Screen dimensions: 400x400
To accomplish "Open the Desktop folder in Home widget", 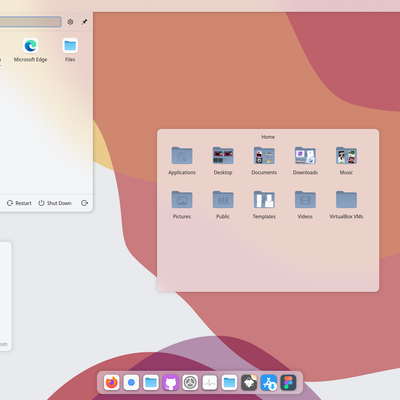I will pyautogui.click(x=223, y=161).
